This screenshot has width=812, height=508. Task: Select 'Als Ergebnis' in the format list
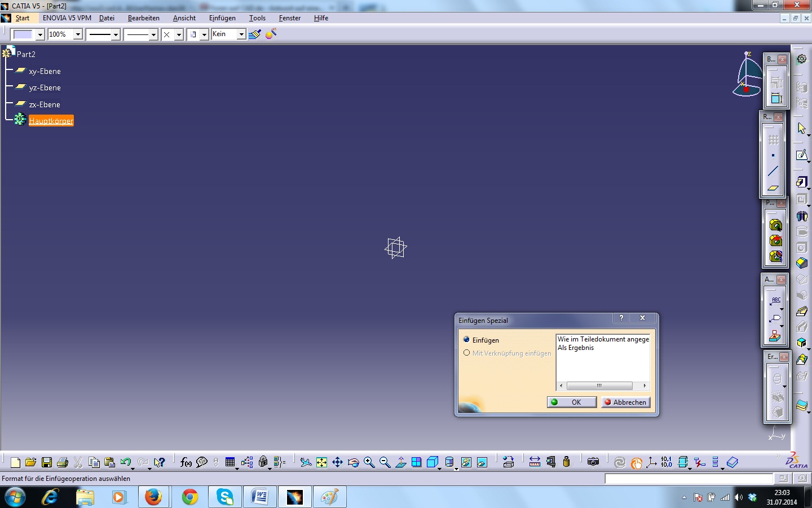click(x=576, y=348)
